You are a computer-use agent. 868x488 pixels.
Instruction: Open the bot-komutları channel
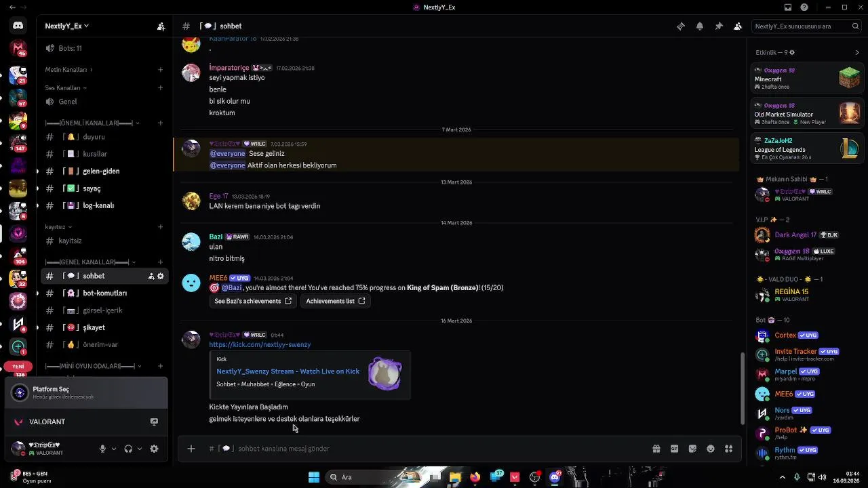pyautogui.click(x=104, y=293)
